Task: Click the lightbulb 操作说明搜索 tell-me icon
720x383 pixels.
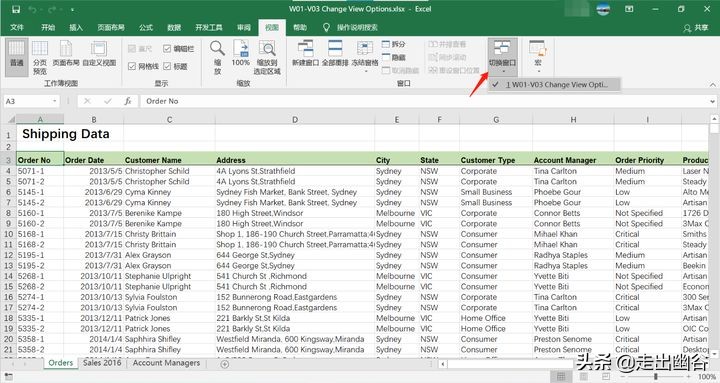Action: click(326, 28)
